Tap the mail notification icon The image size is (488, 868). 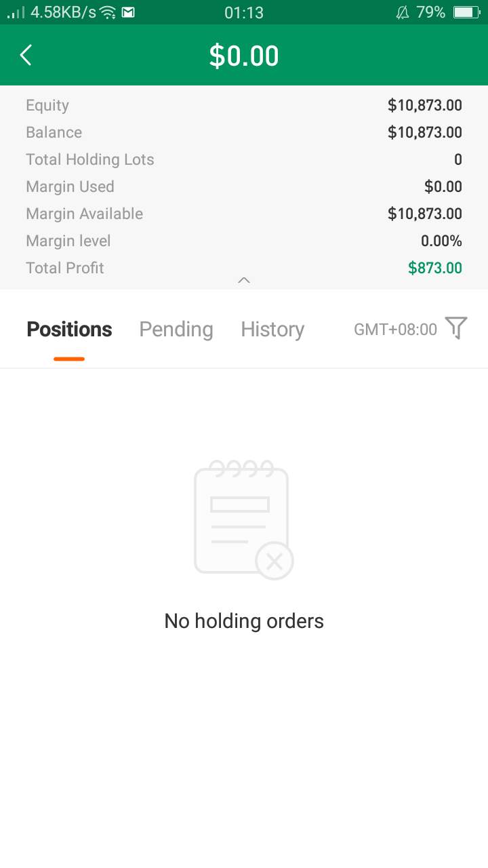[x=127, y=12]
